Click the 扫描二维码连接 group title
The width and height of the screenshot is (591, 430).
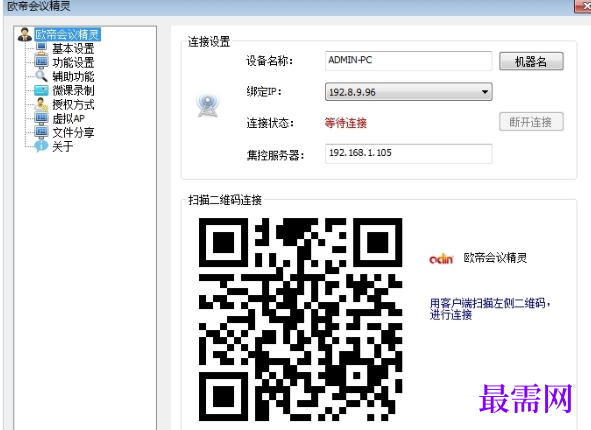click(x=225, y=200)
